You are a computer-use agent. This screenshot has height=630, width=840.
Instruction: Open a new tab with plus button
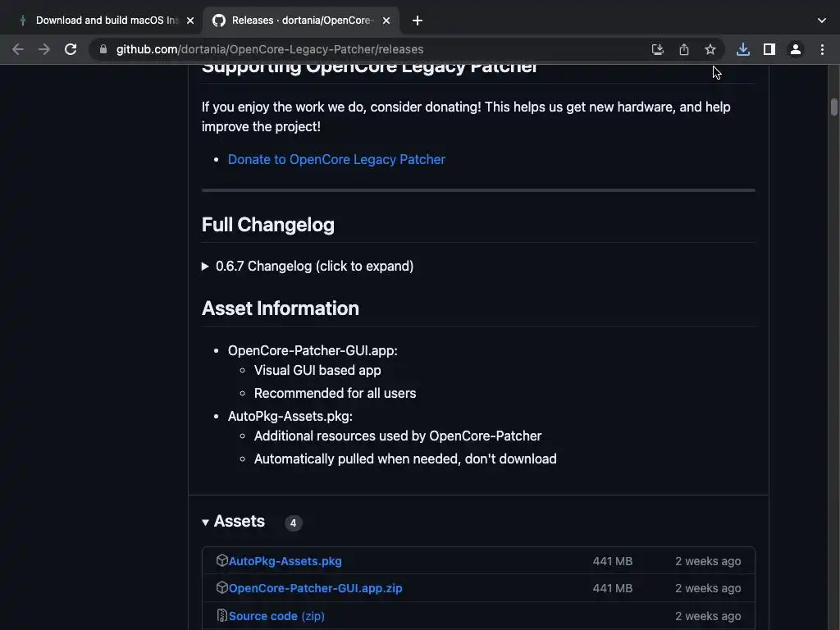tap(418, 21)
